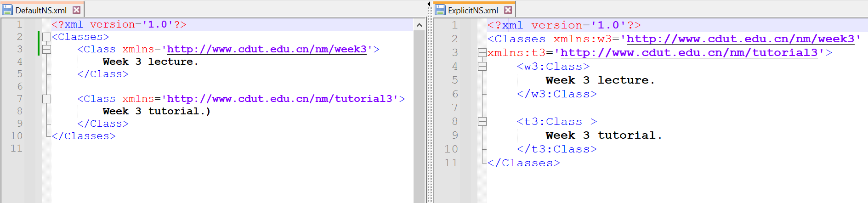Open the xmlns:t3 tutorial3 URL in ExplicitNS.xml
This screenshot has height=203, width=868.
pyautogui.click(x=689, y=53)
